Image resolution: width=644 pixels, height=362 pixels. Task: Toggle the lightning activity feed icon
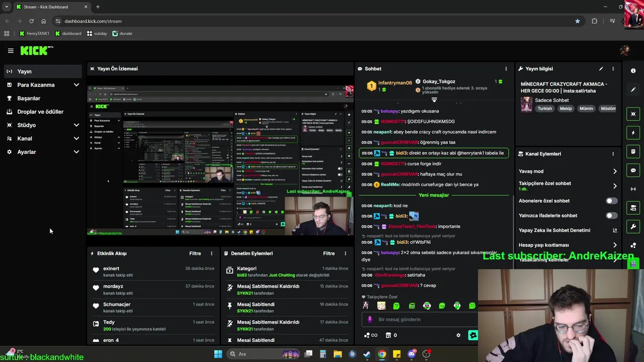pyautogui.click(x=633, y=133)
